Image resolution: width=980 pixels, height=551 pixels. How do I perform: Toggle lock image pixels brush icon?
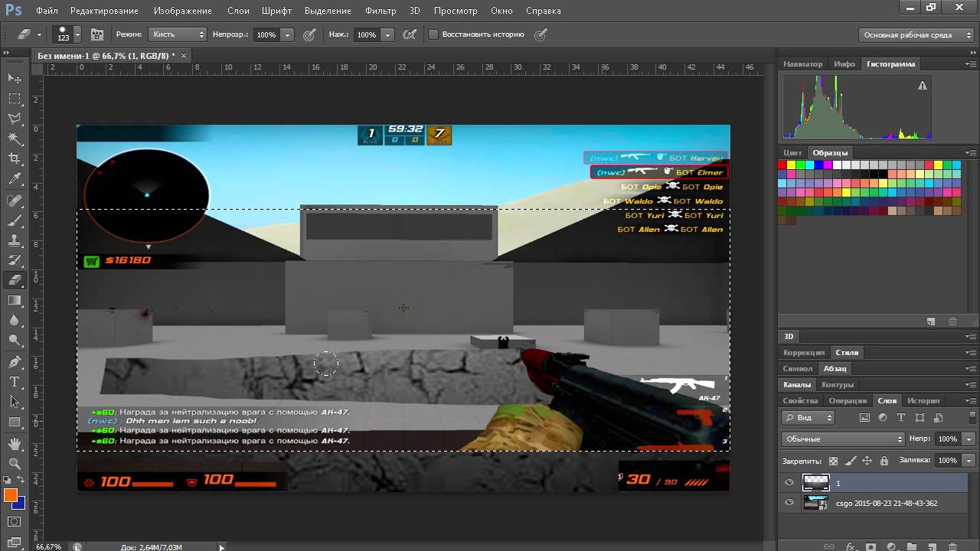[x=851, y=461]
